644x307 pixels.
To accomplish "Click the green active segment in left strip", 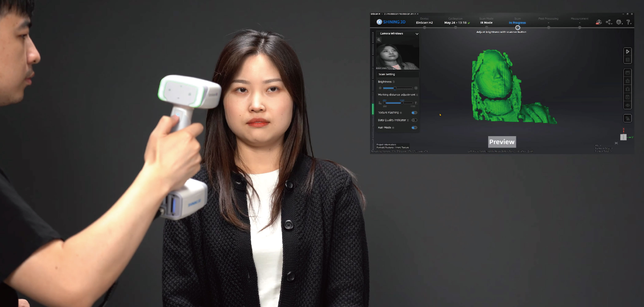I will click(x=373, y=109).
